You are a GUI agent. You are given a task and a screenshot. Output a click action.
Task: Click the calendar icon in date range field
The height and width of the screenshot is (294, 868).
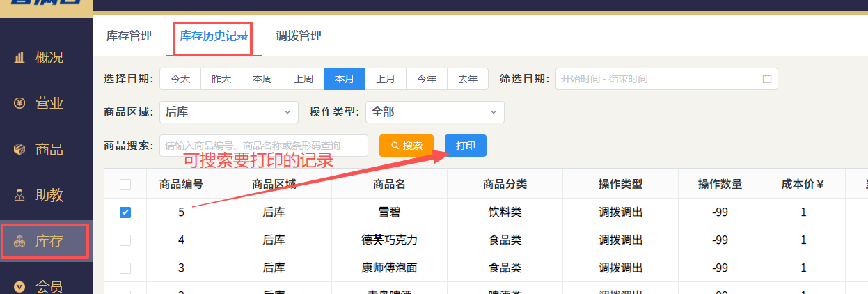pyautogui.click(x=767, y=79)
